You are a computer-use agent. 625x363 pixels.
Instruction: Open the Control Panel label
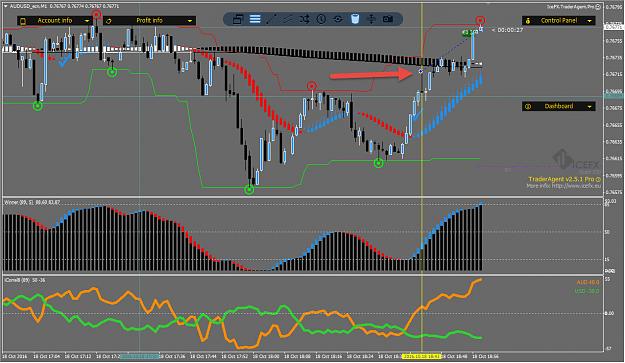(559, 21)
